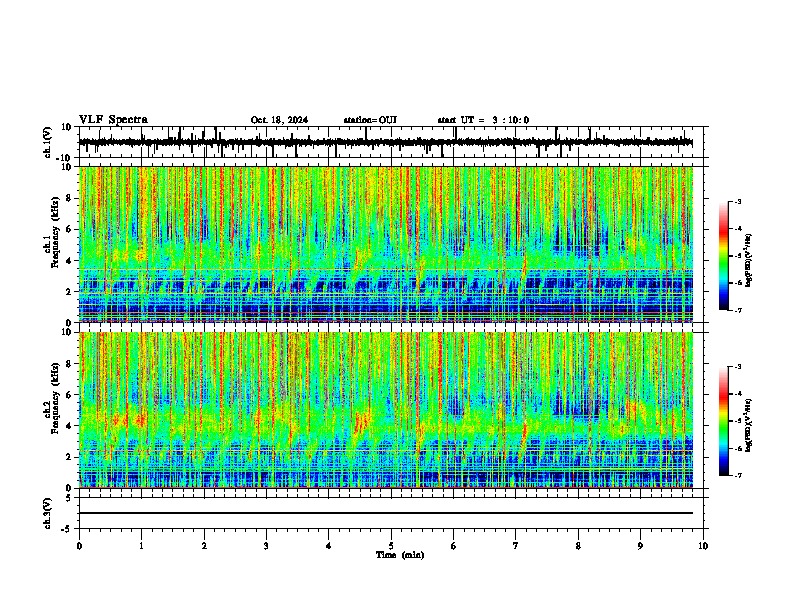Click the time axis tick label "8"

pos(578,546)
